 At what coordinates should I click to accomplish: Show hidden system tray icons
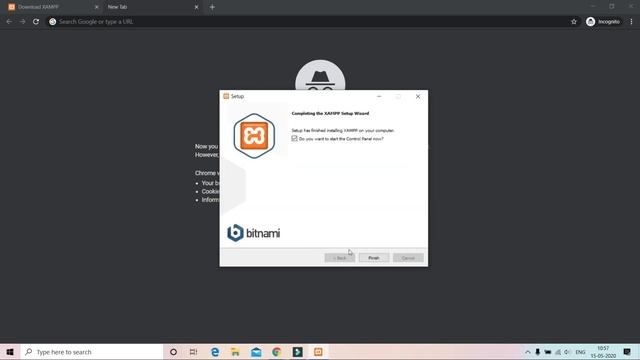(x=528, y=352)
